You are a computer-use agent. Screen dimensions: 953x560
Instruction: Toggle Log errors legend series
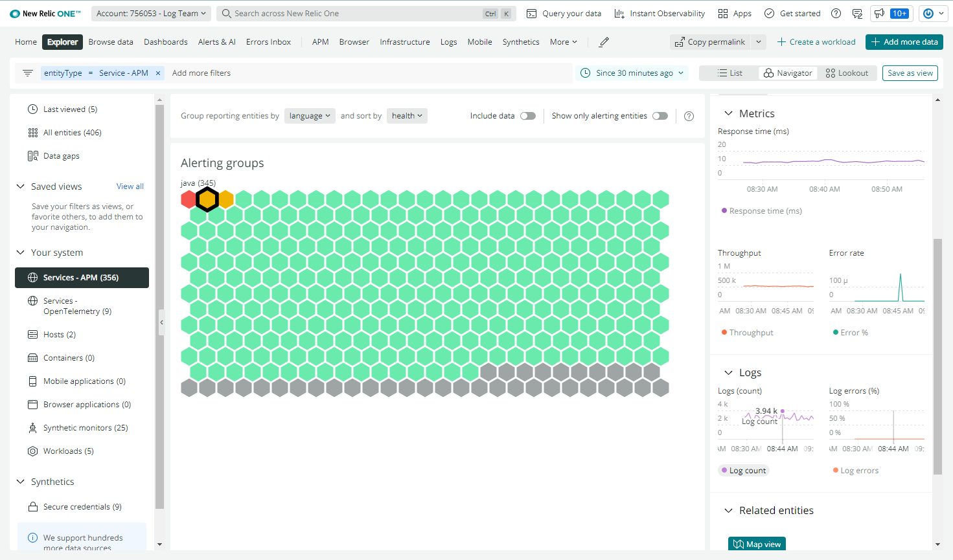click(856, 471)
